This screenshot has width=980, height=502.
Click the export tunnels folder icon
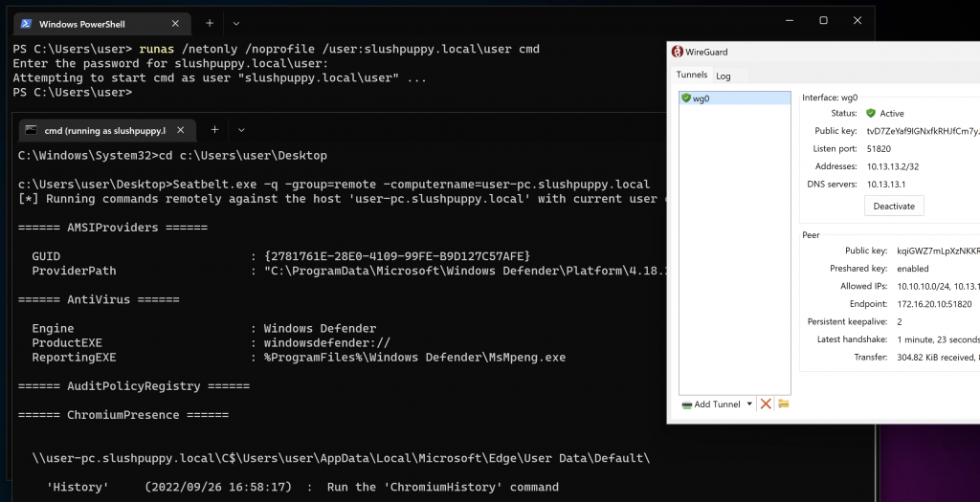[x=783, y=404]
